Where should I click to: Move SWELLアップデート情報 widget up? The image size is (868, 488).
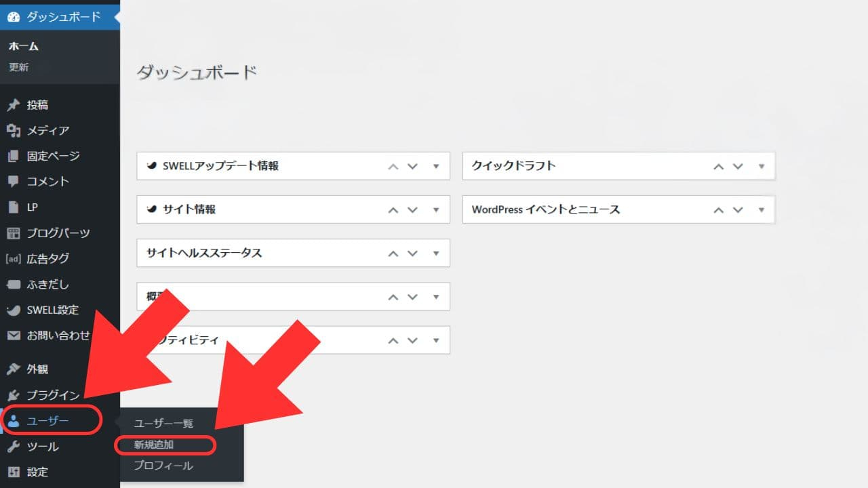coord(393,166)
